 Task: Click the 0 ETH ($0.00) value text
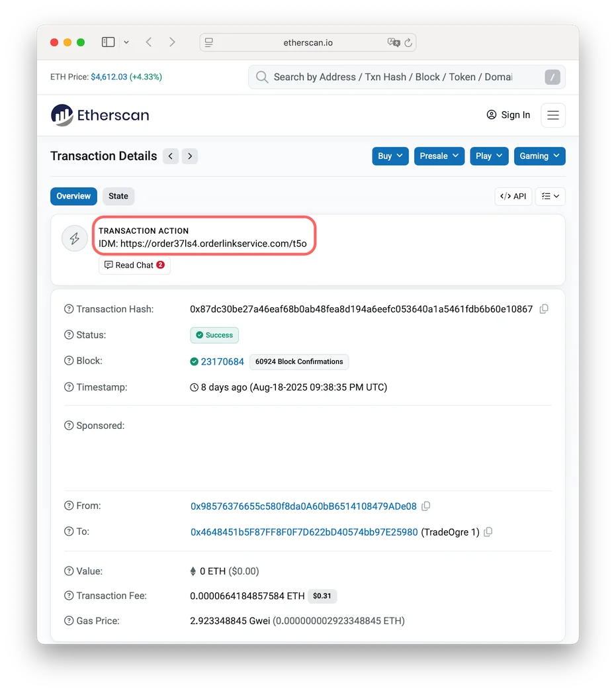(x=230, y=571)
